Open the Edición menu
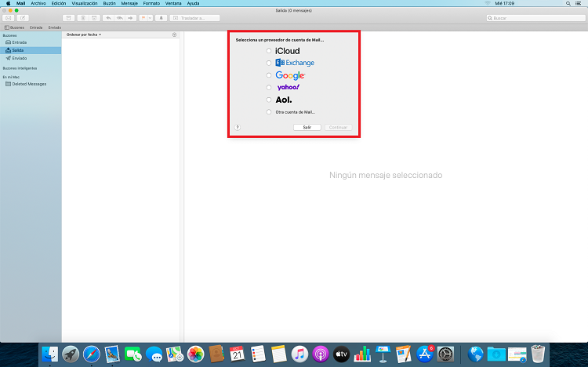This screenshot has width=588, height=367. coord(59,3)
